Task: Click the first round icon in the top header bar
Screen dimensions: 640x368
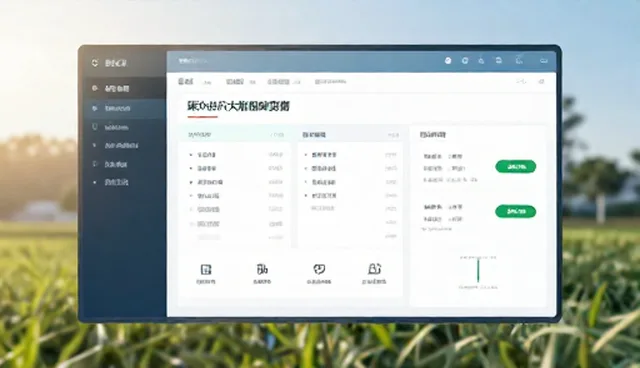Action: click(448, 60)
